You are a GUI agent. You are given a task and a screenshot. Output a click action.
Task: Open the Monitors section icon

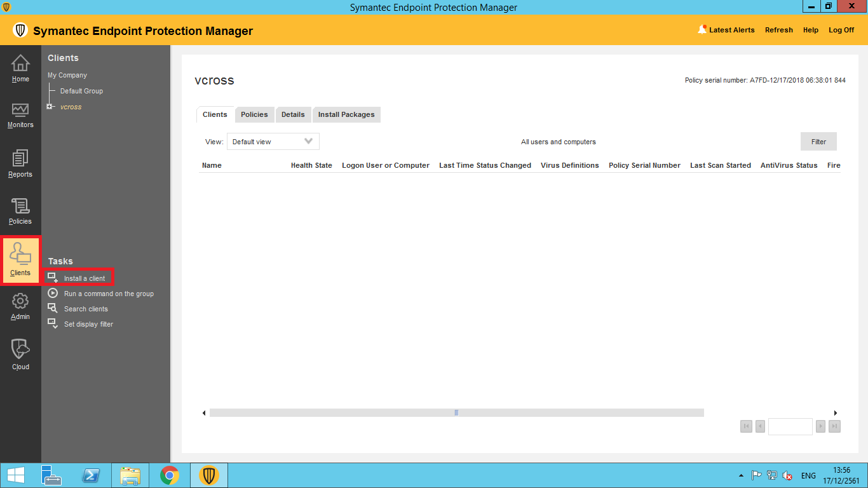coord(20,111)
